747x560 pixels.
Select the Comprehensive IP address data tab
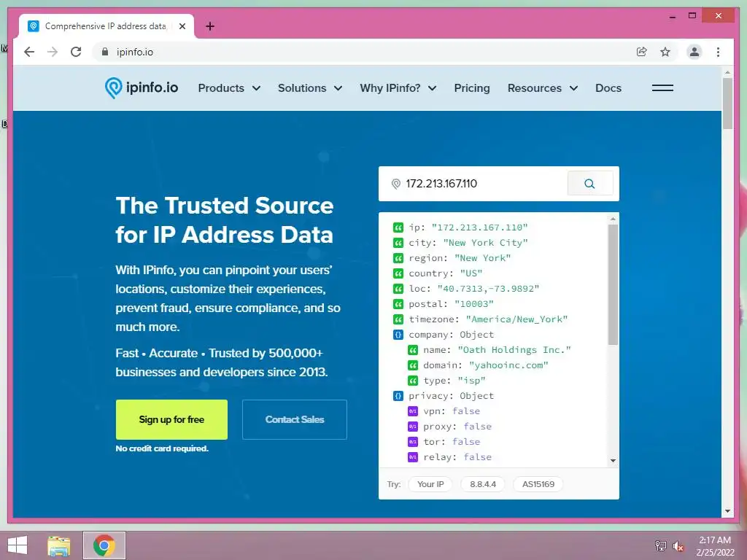click(106, 26)
